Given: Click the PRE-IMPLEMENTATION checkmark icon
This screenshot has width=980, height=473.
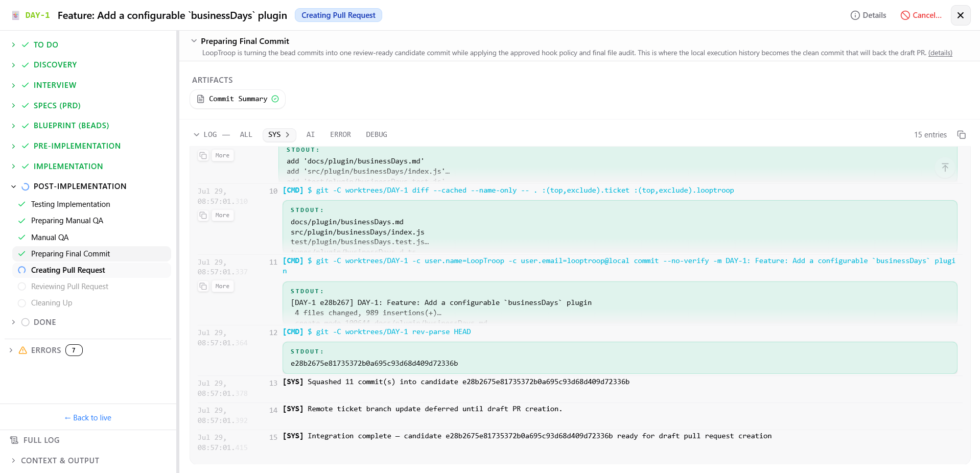Looking at the screenshot, I should point(25,146).
